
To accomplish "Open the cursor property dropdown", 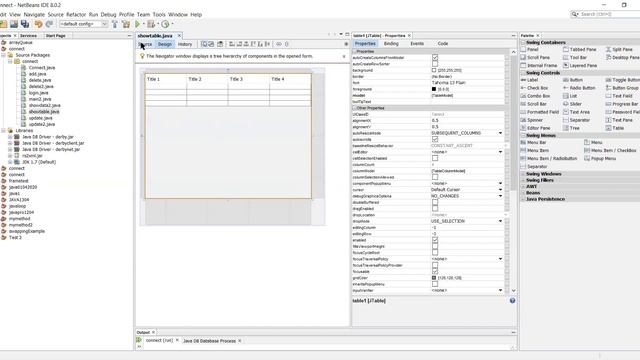I will click(500, 190).
